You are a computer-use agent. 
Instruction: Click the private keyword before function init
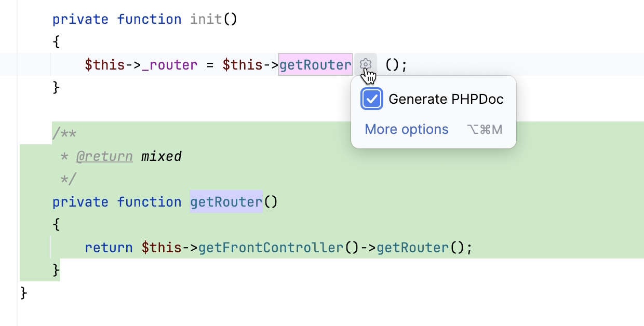81,20
